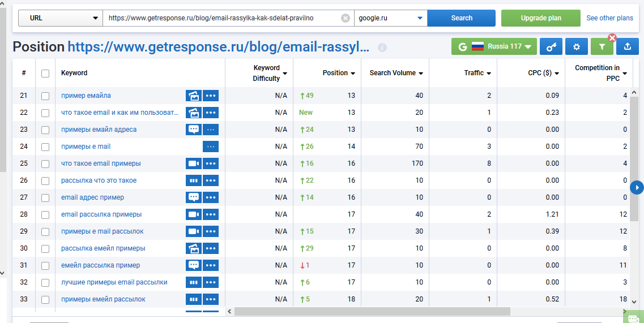Remove the filter with the red X badge
Screen dimensions: 644x323
612,38
